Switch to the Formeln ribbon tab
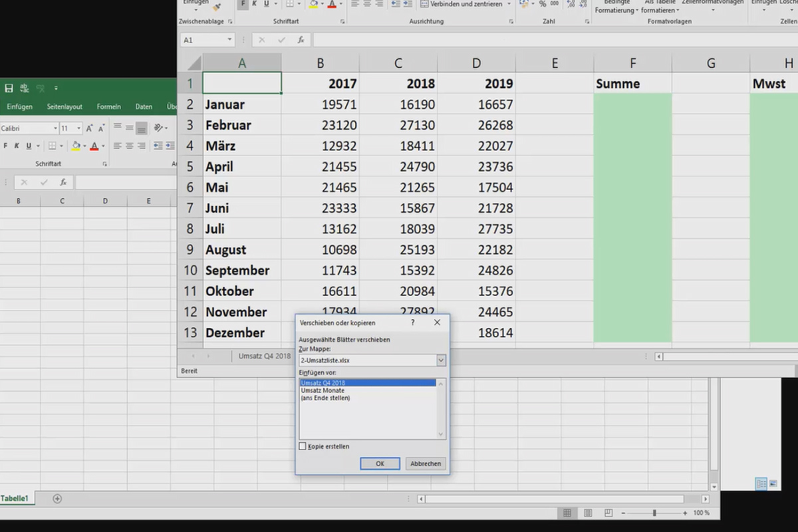This screenshot has width=798, height=532. click(108, 106)
